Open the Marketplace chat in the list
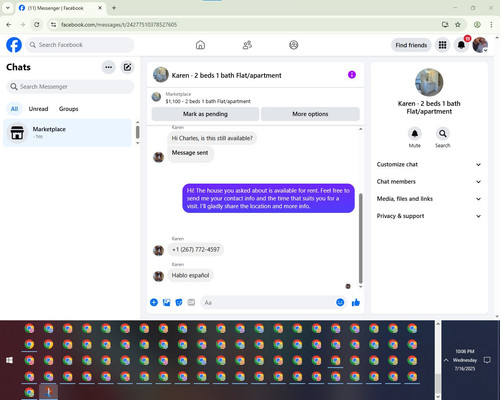The width and height of the screenshot is (500, 400). click(x=67, y=133)
